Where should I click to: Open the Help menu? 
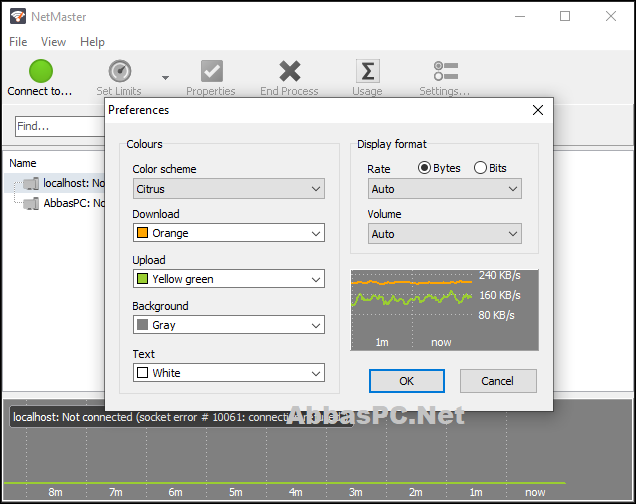[x=92, y=42]
